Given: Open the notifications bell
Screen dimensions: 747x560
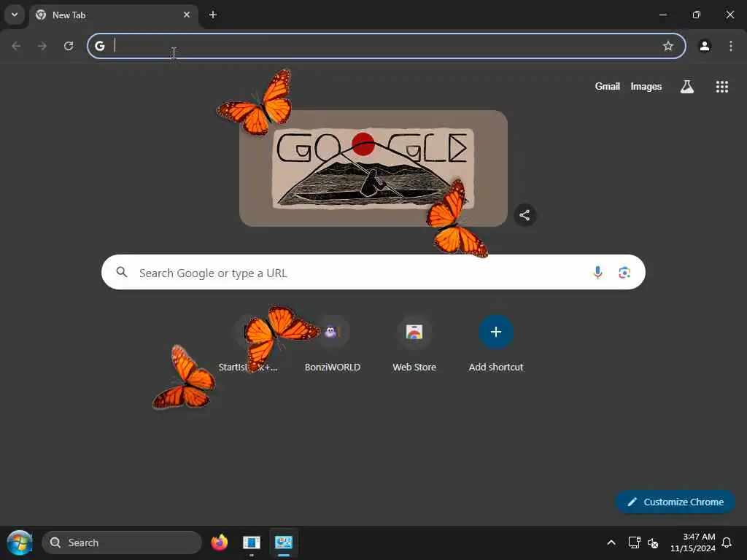Looking at the screenshot, I should click(x=727, y=542).
